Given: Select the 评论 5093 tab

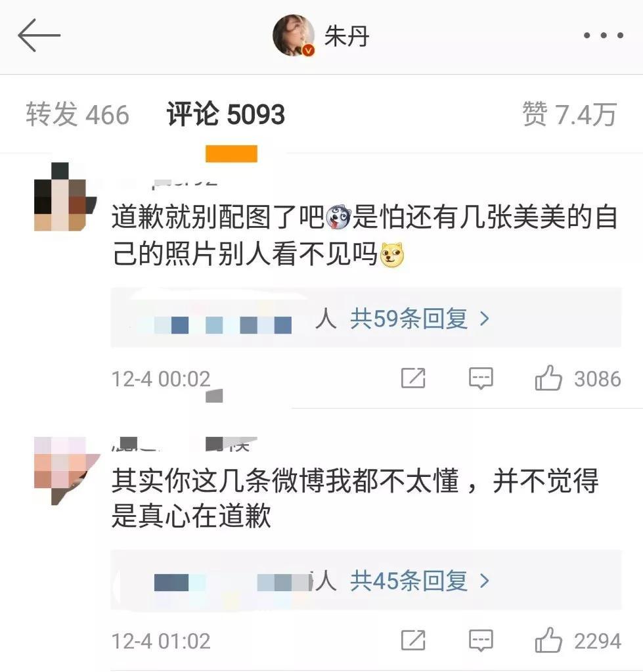Looking at the screenshot, I should tap(226, 114).
